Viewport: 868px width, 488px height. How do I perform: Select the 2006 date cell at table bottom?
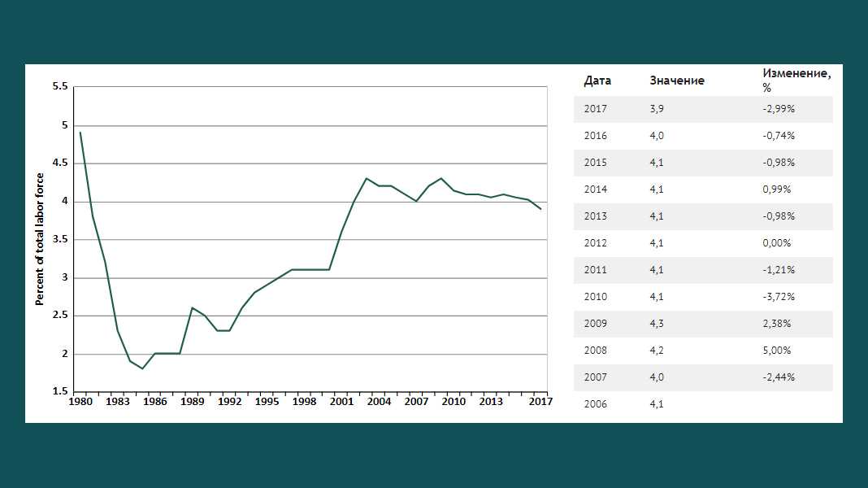(x=595, y=404)
